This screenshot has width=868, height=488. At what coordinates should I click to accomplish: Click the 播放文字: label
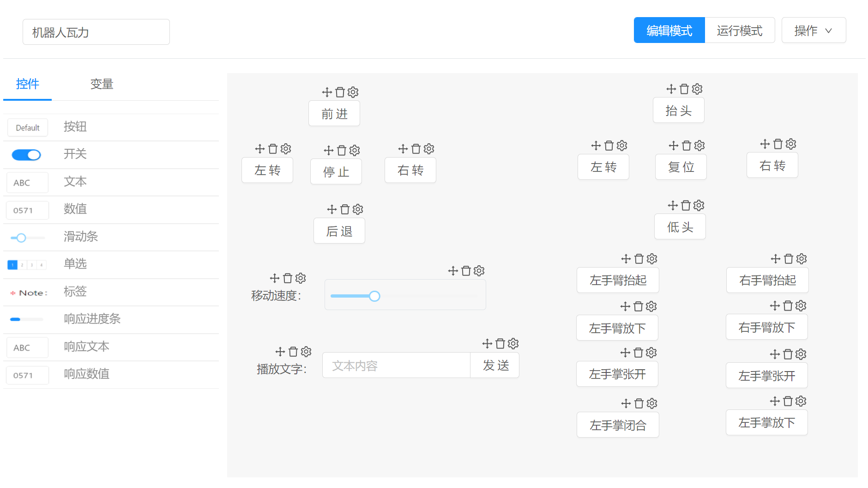point(282,369)
